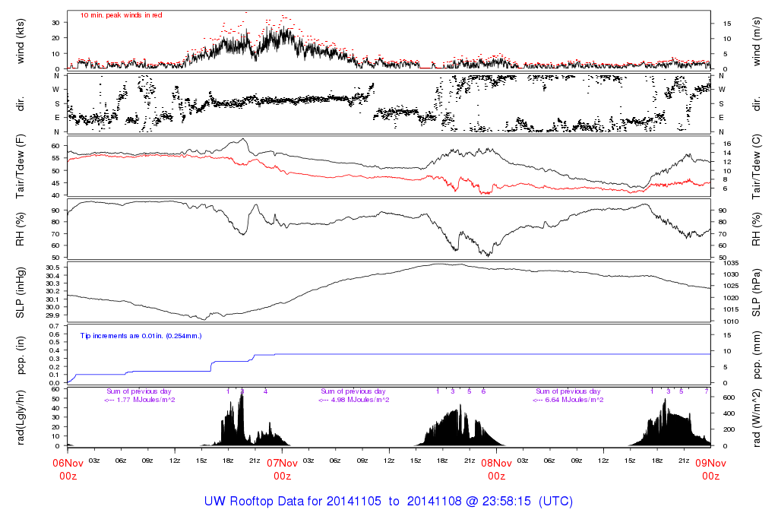Click the "Tip increments are 0.01in. (0.254mm.)" note
The image size is (778, 532).
click(x=141, y=336)
